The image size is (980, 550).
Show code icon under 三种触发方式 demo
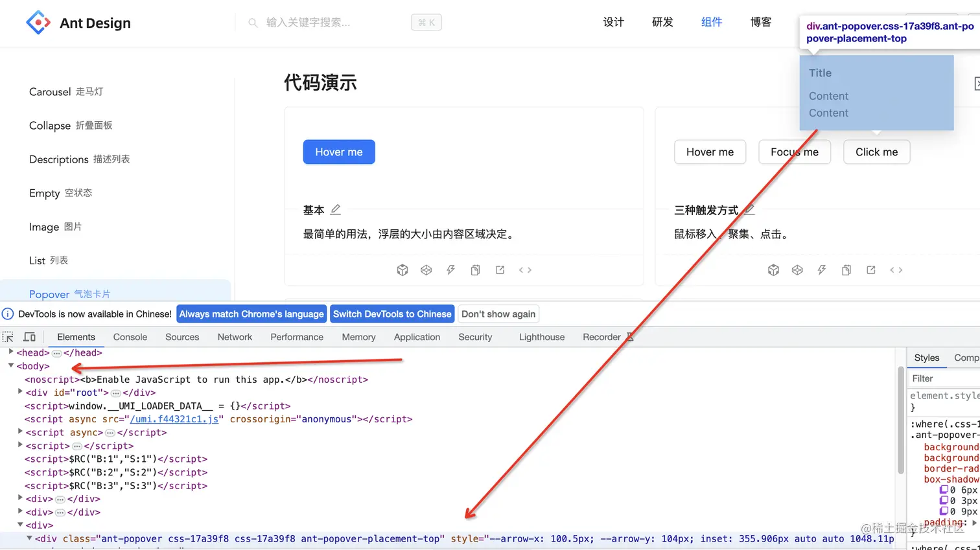(896, 270)
